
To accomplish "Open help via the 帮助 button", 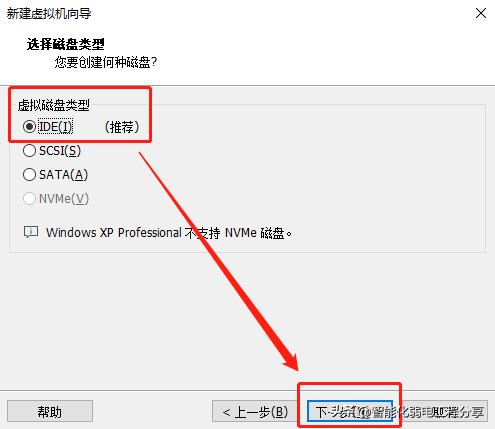I will (50, 411).
